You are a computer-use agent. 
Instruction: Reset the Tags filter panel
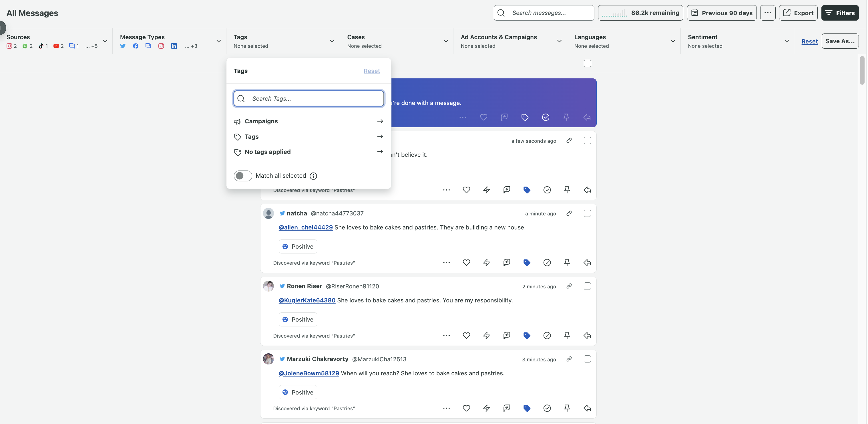[x=372, y=71]
